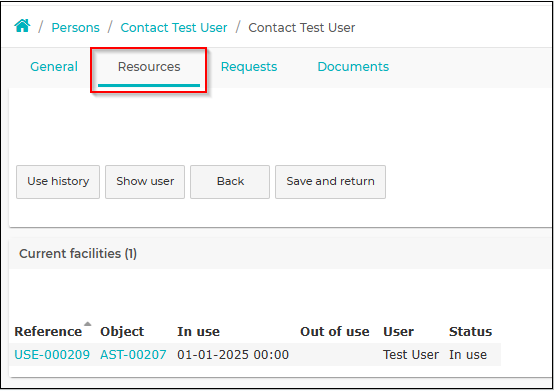554x391 pixels.
Task: Sort by the Object column header
Action: [x=122, y=332]
